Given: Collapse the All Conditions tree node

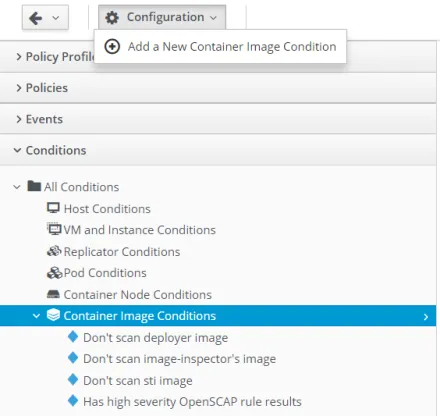Looking at the screenshot, I should [17, 187].
